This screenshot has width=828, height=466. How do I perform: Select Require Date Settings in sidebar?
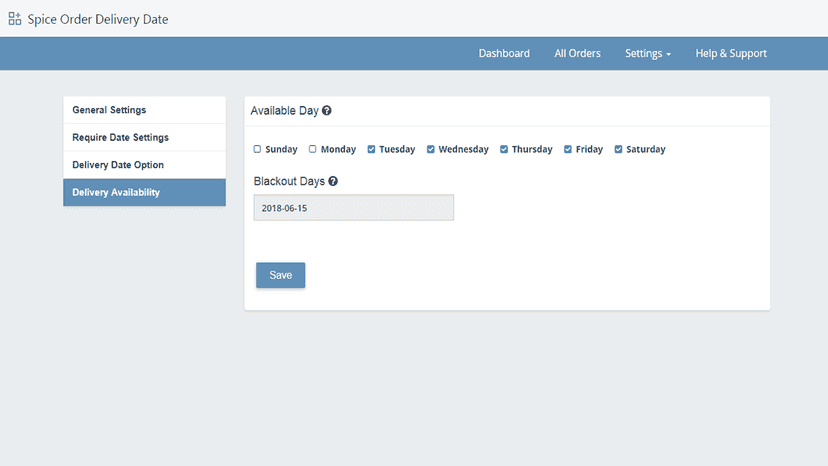tap(145, 137)
